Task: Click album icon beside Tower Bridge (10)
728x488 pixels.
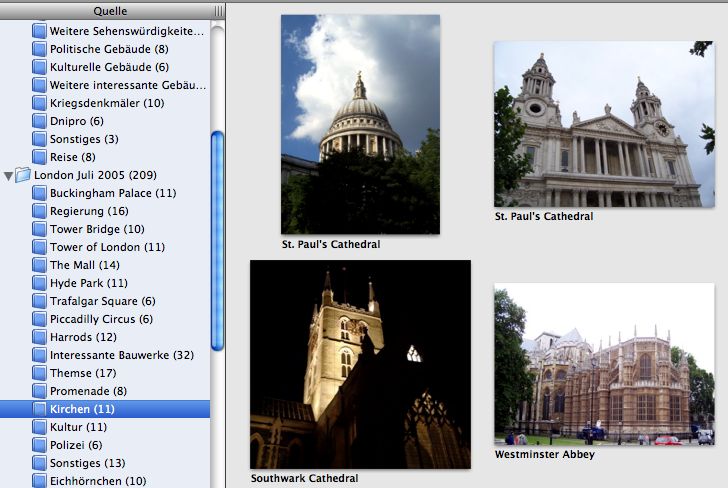Action: click(x=39, y=229)
